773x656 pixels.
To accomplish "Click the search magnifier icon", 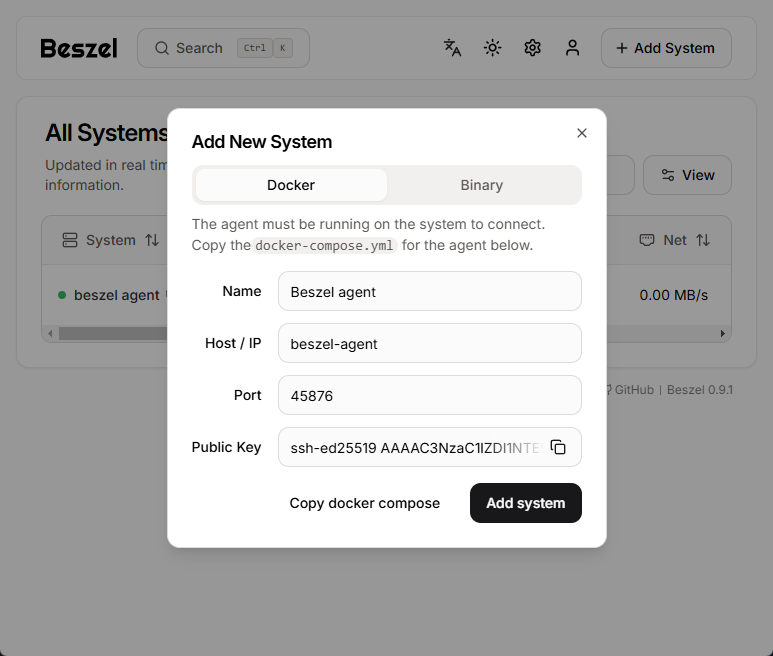I will pos(162,48).
